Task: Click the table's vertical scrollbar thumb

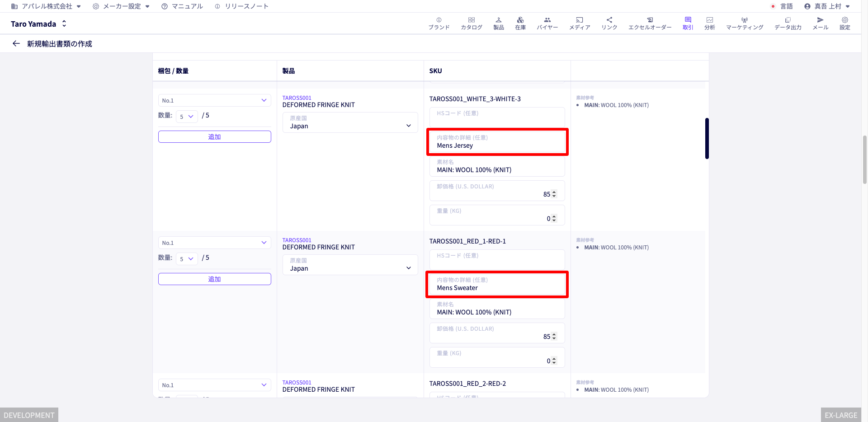Action: (x=707, y=138)
